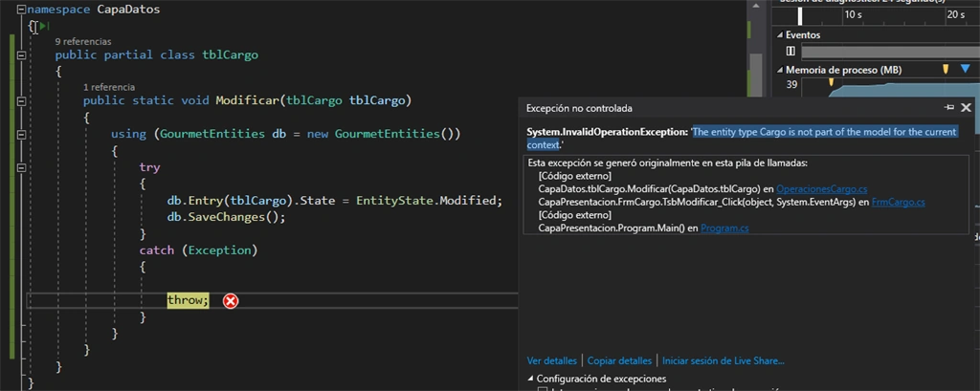The image size is (980, 391).
Task: Click the yellow marker in the memory header
Action: (946, 69)
